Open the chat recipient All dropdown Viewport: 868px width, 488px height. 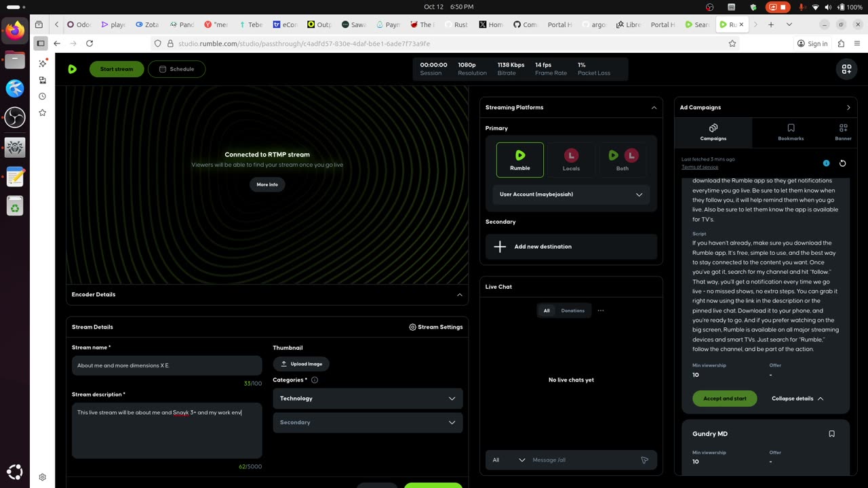[x=509, y=460]
